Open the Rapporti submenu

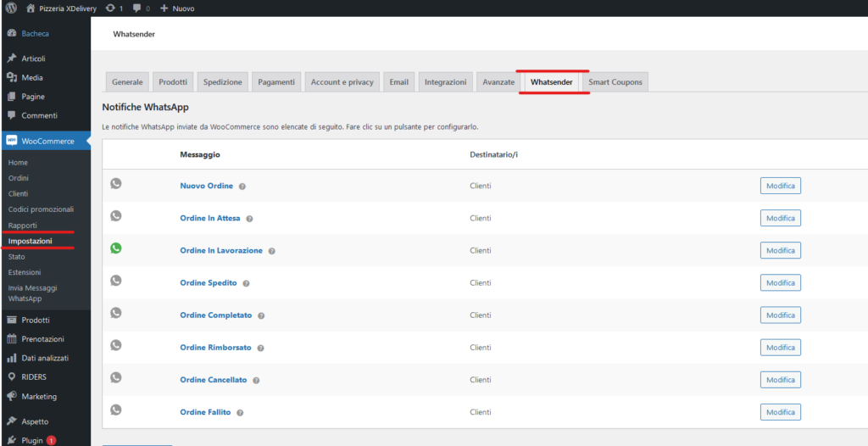pyautogui.click(x=23, y=225)
